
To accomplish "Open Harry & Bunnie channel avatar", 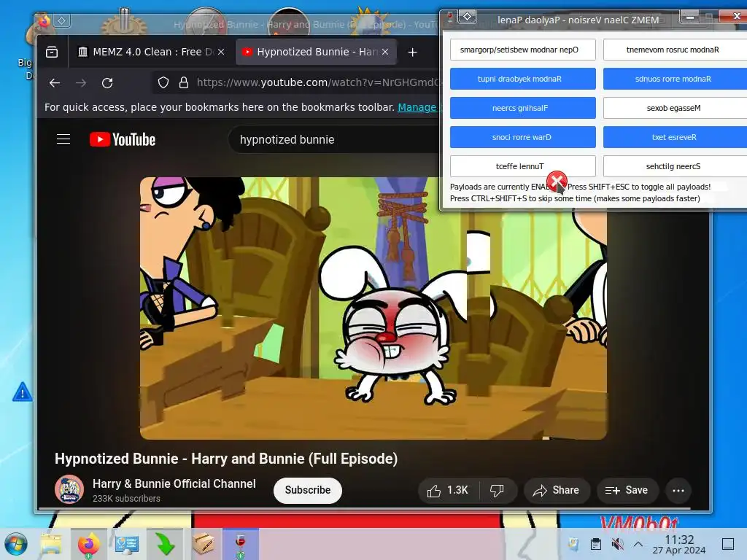I will click(69, 489).
